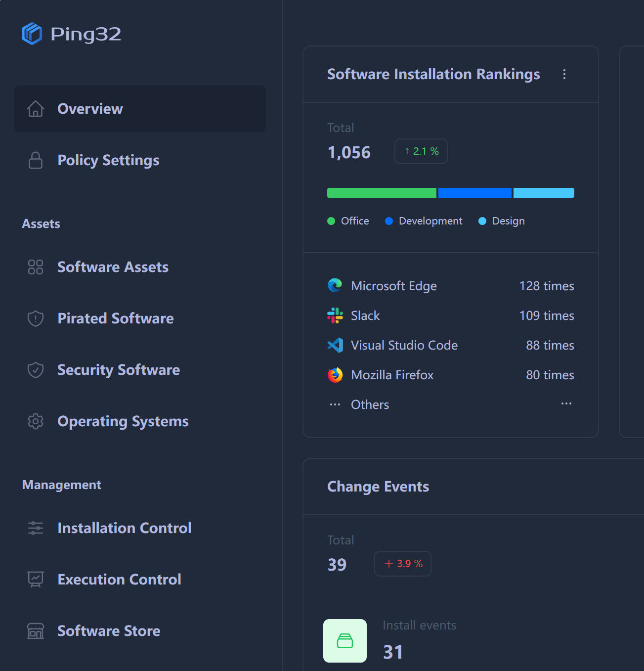Click the Software Assets grid icon
644x671 pixels.
[36, 267]
